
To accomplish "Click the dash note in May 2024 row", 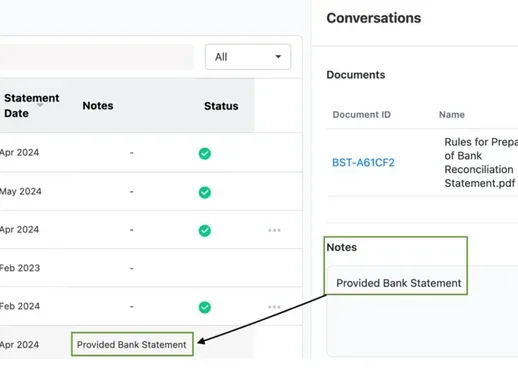I will tap(132, 192).
